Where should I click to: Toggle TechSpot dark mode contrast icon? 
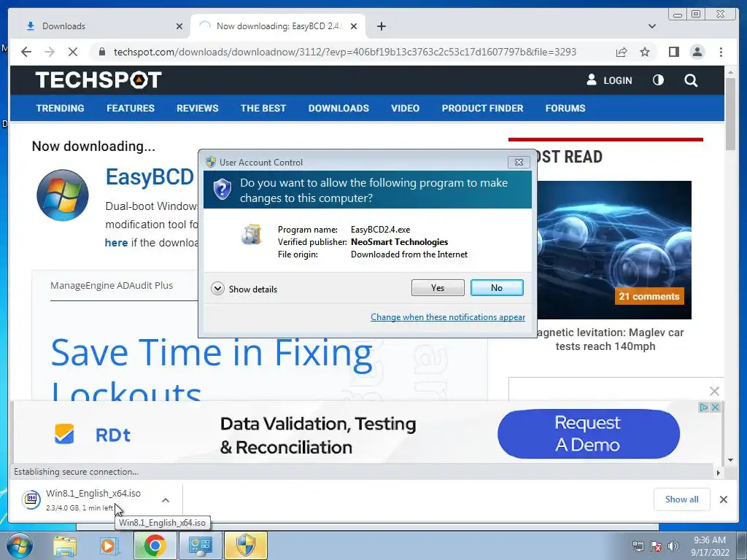(658, 80)
